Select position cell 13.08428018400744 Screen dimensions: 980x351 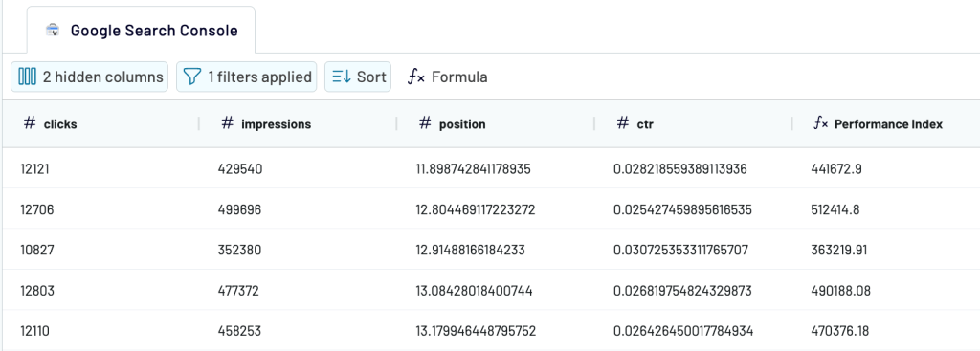pyautogui.click(x=495, y=291)
